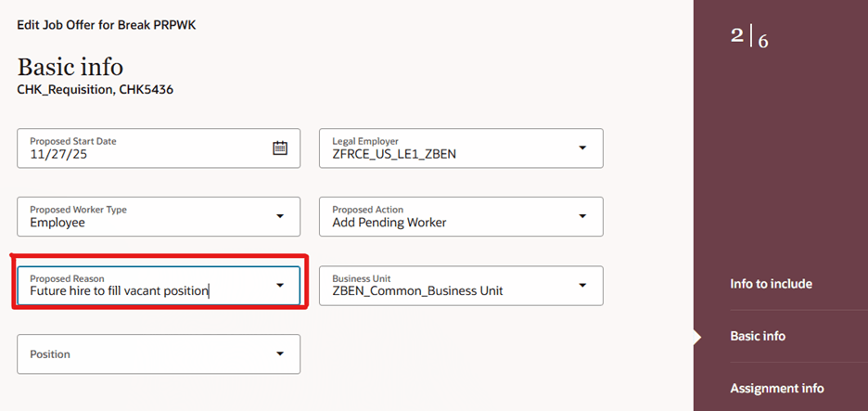Open the Proposed Reason dropdown arrow
Image resolution: width=868 pixels, height=411 pixels.
pos(280,285)
